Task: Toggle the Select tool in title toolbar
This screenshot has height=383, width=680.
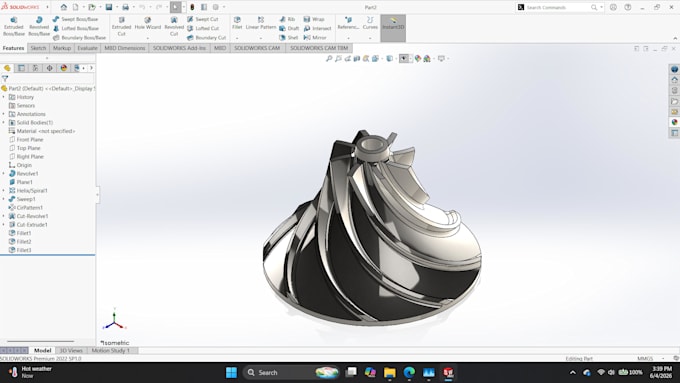Action: [x=176, y=7]
